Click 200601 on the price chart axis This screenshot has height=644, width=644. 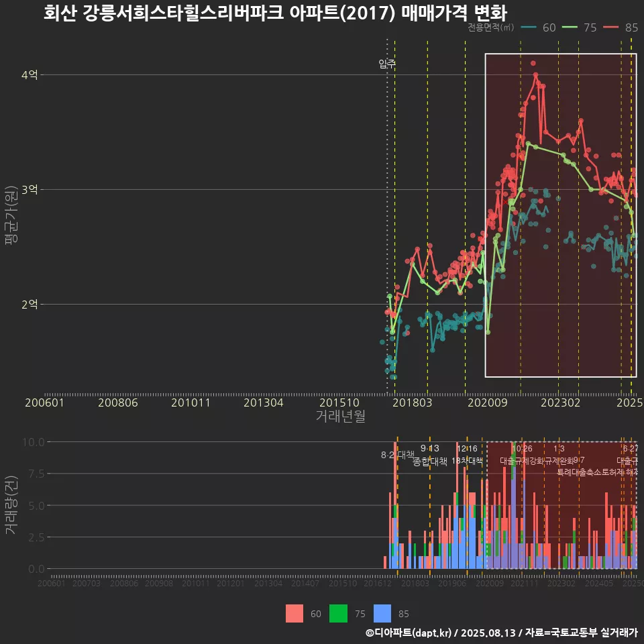pos(44,402)
